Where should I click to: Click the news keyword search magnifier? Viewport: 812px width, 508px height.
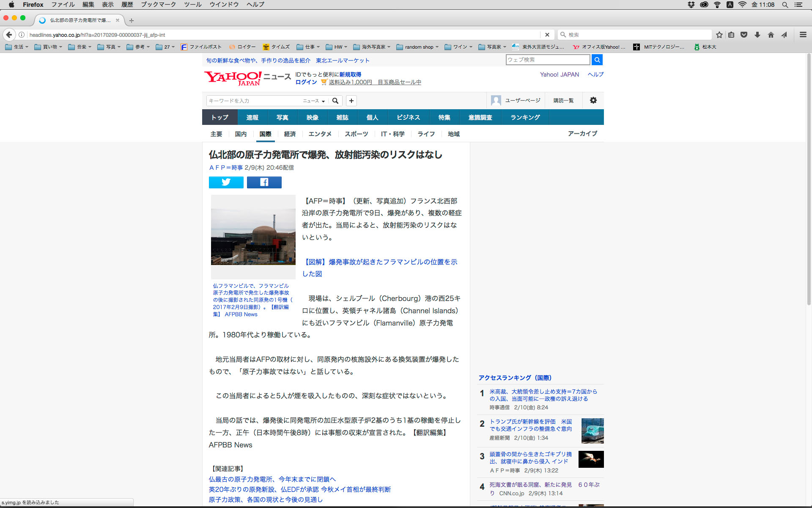pos(335,101)
